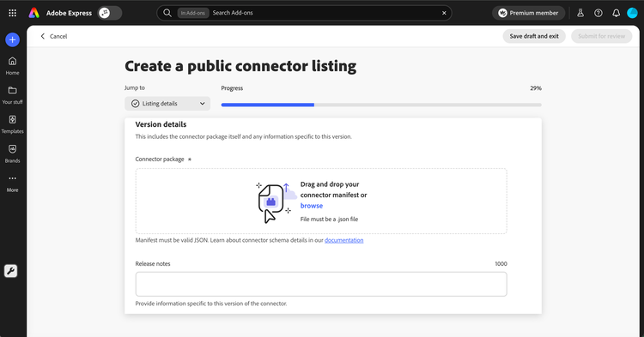Click the wrench tool icon in sidebar
The height and width of the screenshot is (337, 644).
(x=10, y=271)
